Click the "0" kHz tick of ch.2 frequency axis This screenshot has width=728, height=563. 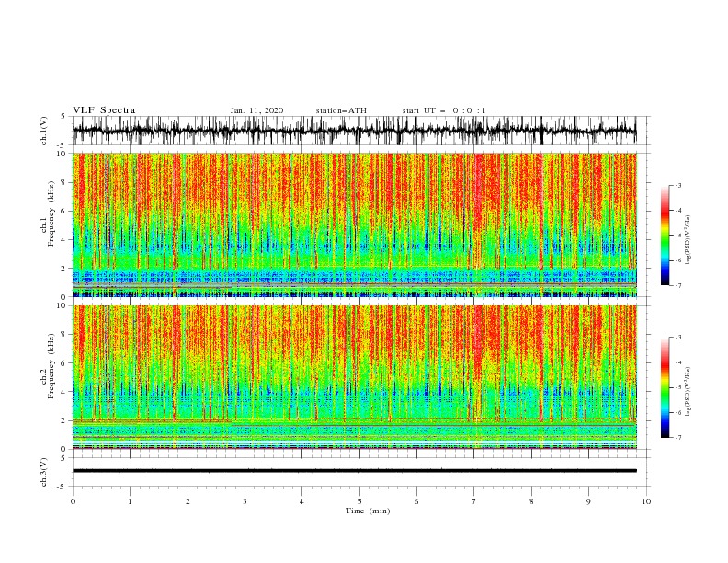pyautogui.click(x=63, y=449)
